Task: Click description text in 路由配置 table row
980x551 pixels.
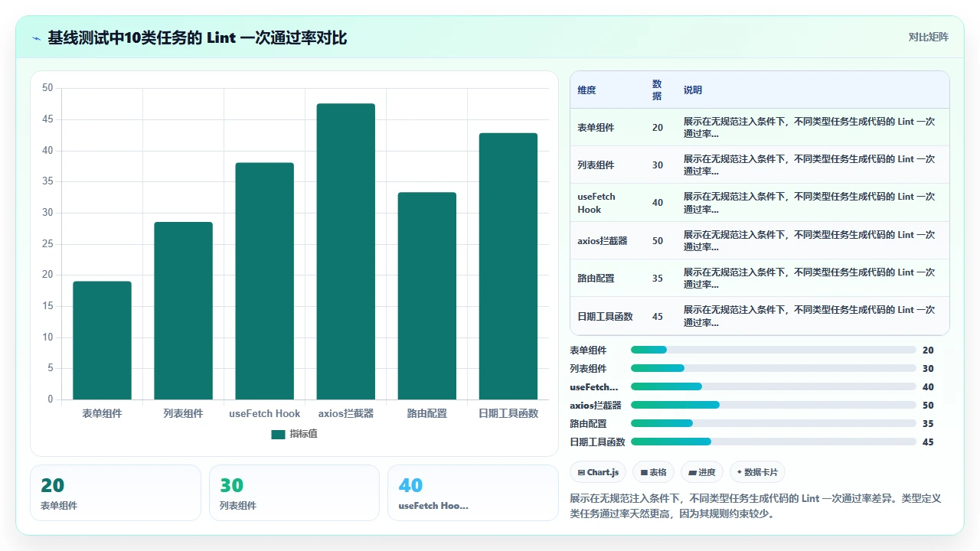Action: point(809,278)
